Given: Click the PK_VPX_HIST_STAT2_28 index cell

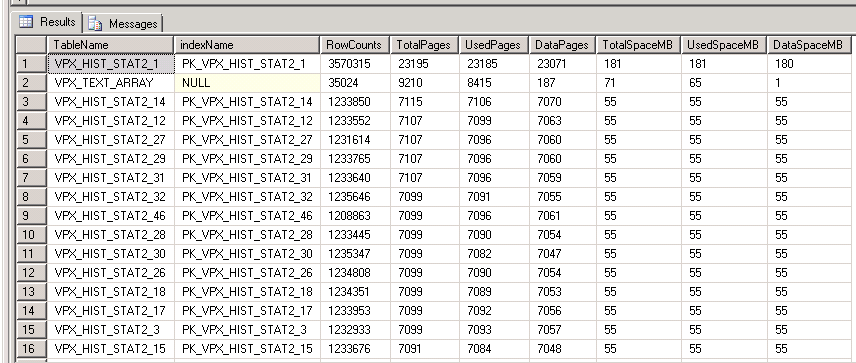Looking at the screenshot, I should pos(247,235).
